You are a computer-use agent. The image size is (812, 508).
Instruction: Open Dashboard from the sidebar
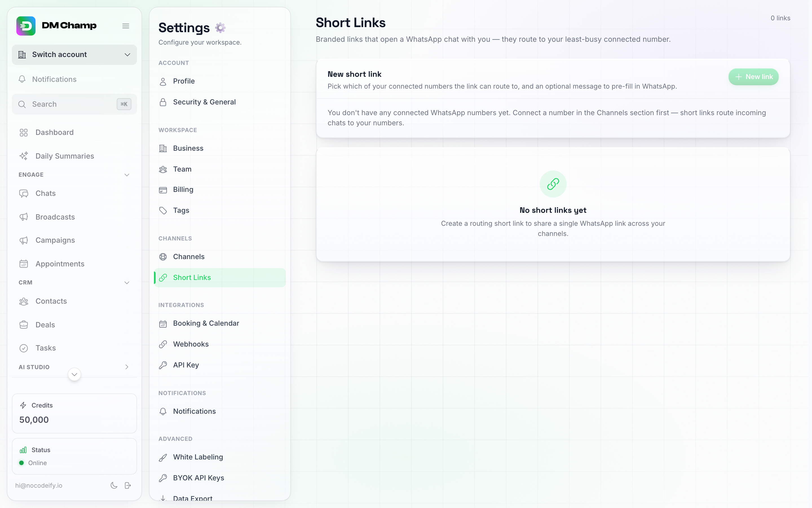[74, 133]
